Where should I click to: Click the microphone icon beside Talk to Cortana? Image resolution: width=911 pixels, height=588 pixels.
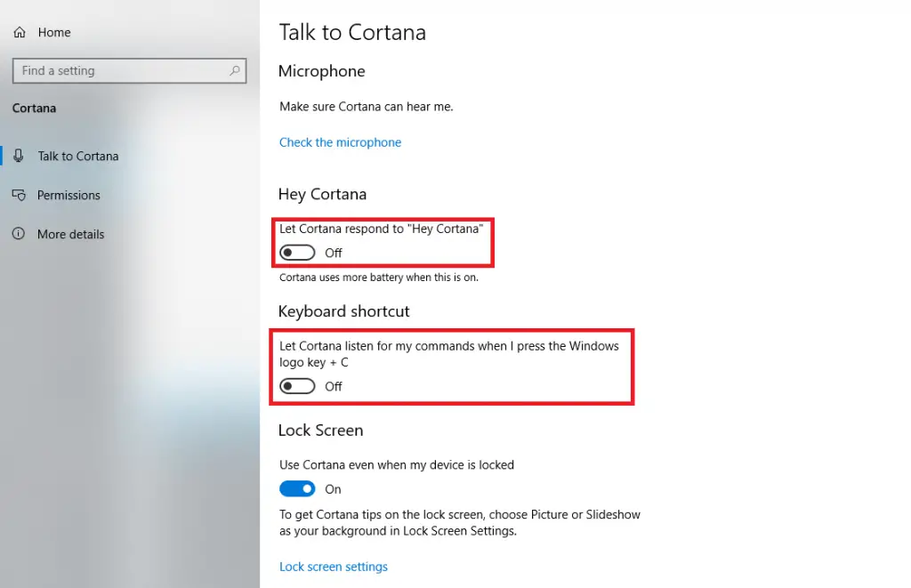pyautogui.click(x=19, y=156)
